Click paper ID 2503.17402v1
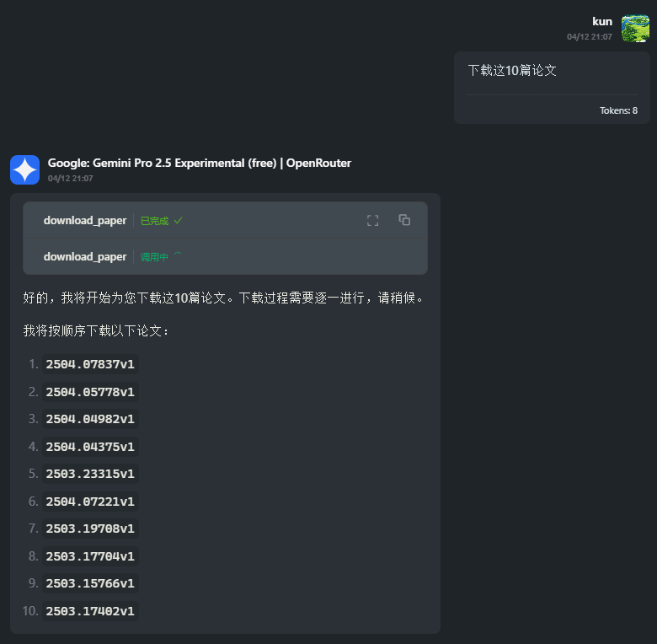Screen dimensions: 657x644 (x=90, y=611)
